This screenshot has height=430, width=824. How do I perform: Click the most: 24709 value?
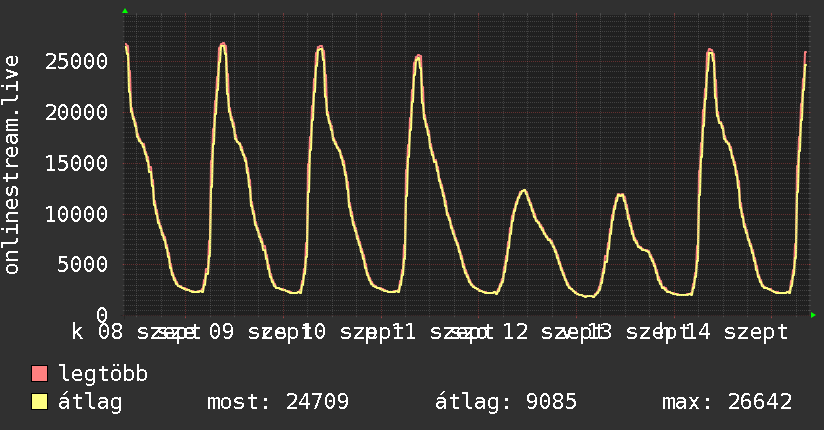(278, 402)
